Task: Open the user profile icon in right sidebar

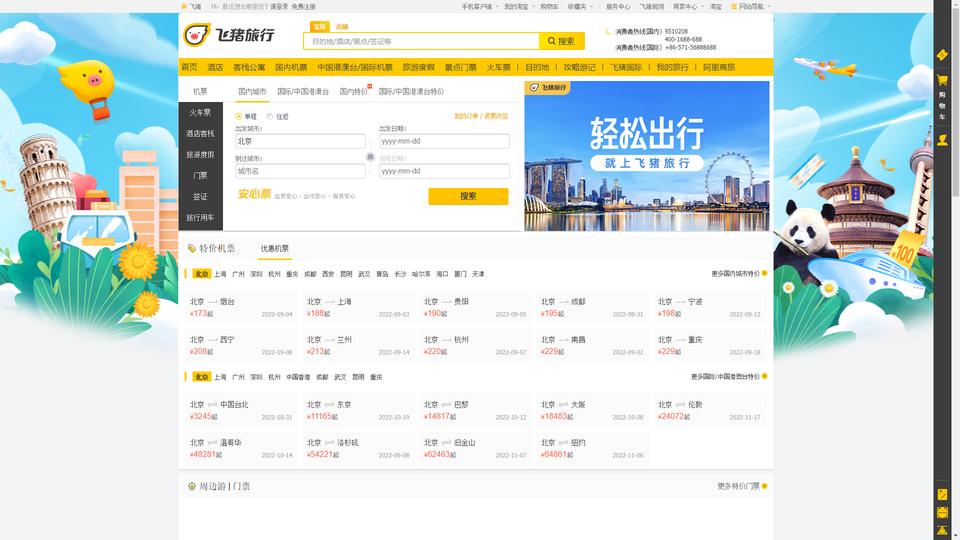Action: click(942, 140)
